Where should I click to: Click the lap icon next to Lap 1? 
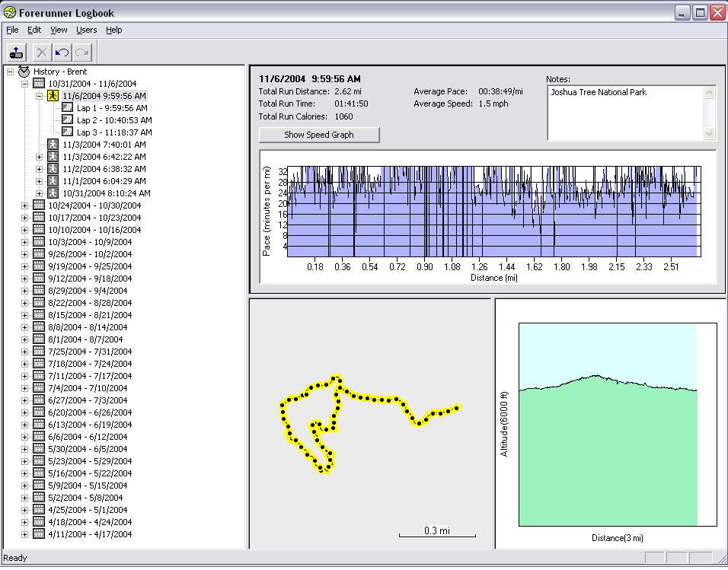pos(67,108)
